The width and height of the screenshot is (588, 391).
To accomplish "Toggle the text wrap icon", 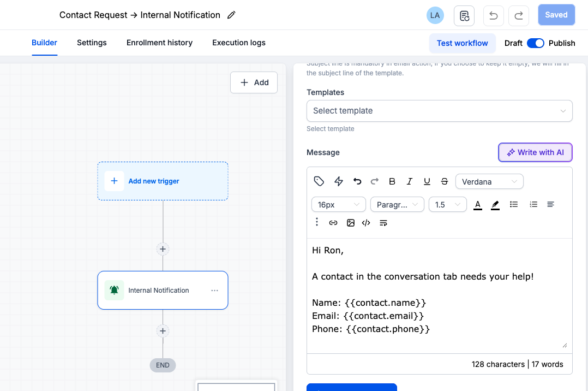I will tap(383, 223).
